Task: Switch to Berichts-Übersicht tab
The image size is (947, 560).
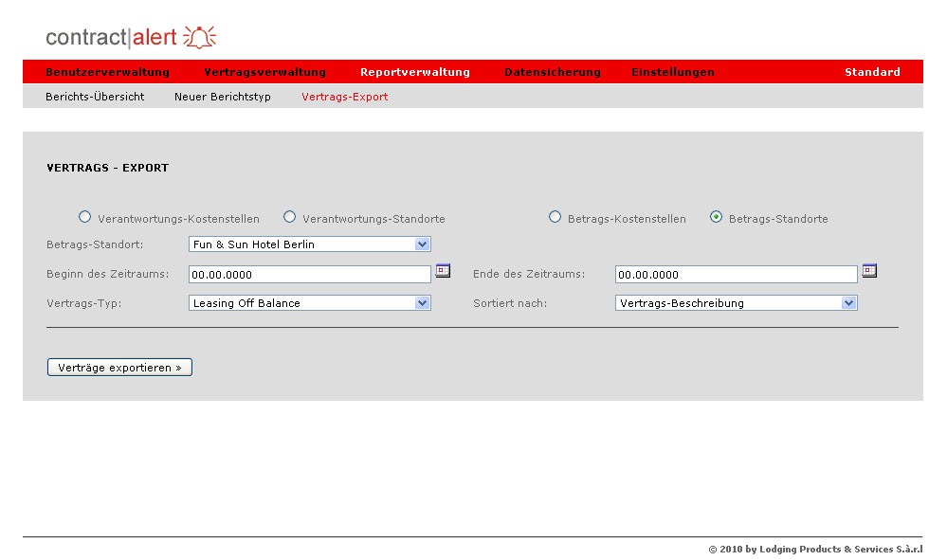Action: [95, 97]
